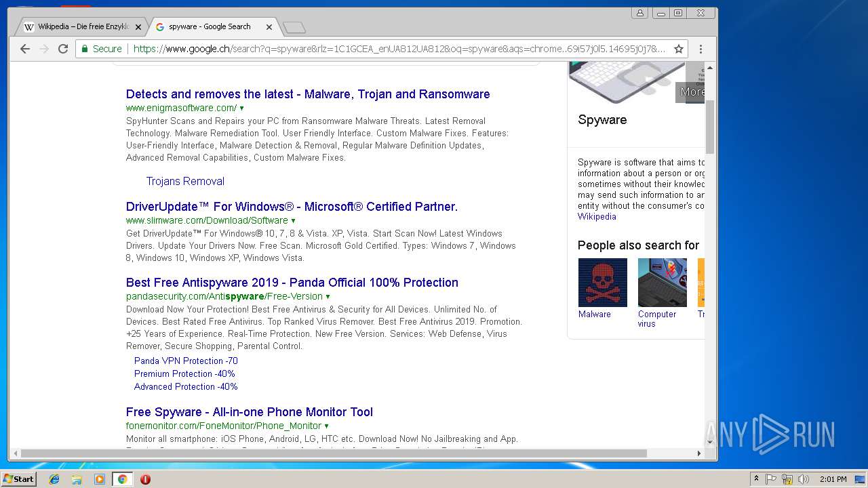This screenshot has height=488, width=868.
Task: Click the More images overlay
Action: point(690,92)
